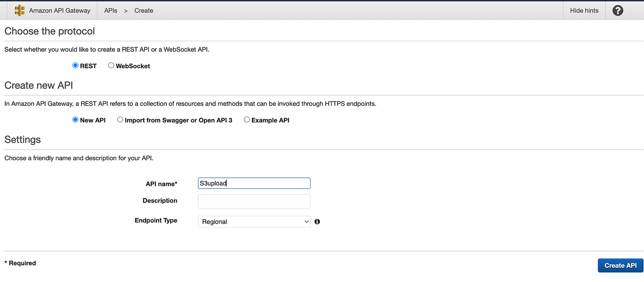Screen dimensions: 644x282
Task: Click the Hide hints button
Action: point(584,10)
